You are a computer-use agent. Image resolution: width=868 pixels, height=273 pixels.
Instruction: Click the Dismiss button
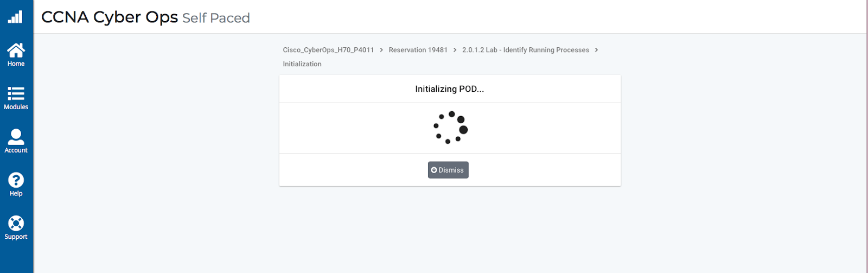448,170
